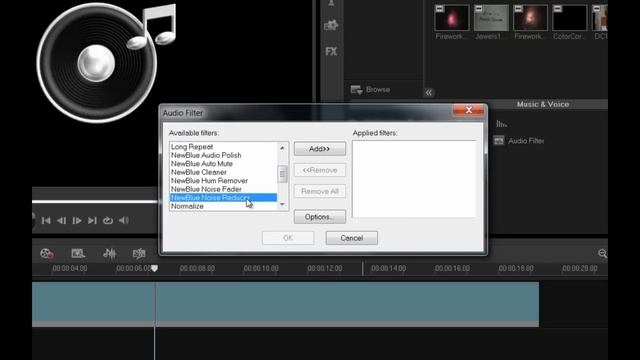This screenshot has height=360, width=640.
Task: Select NewBlue Hum Remover filter
Action: [209, 180]
